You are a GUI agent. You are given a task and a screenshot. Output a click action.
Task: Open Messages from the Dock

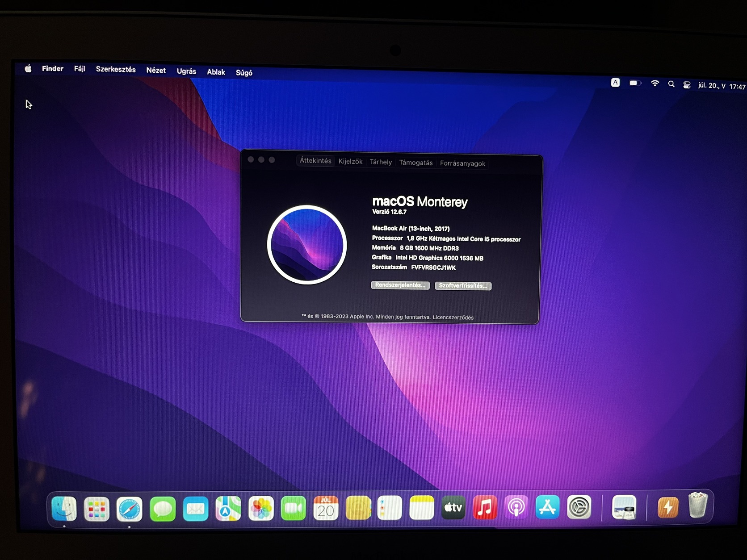pos(163,509)
